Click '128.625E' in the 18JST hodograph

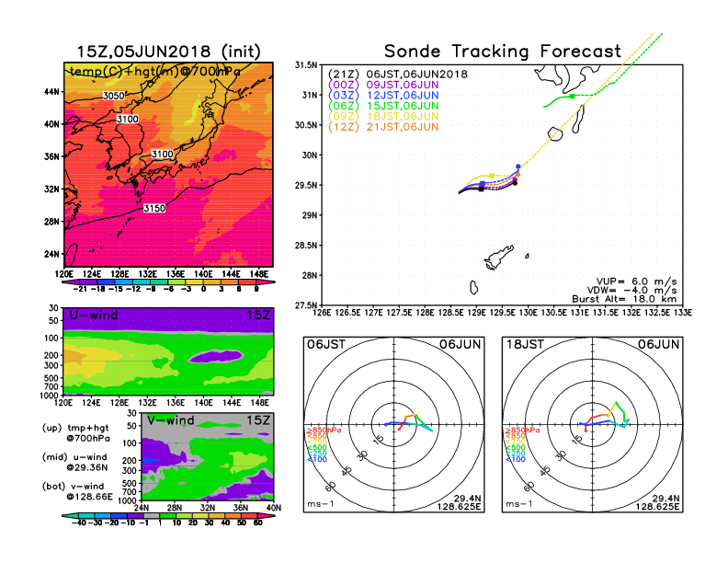coord(657,507)
